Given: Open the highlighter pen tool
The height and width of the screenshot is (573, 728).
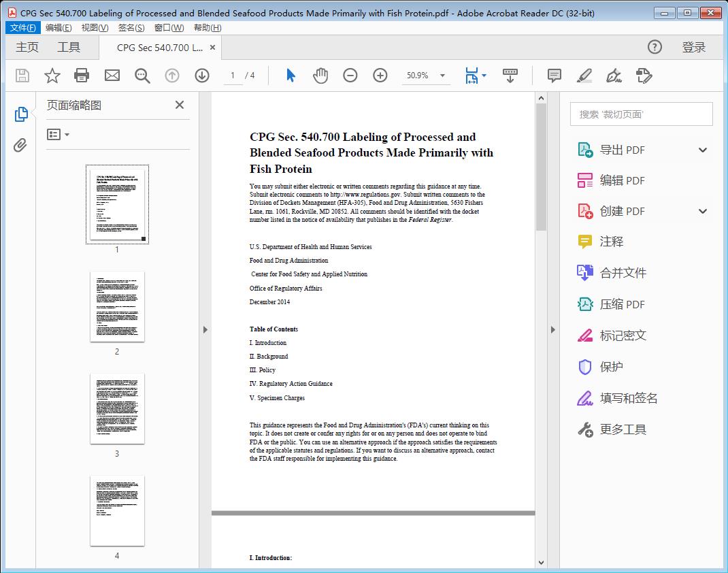Looking at the screenshot, I should click(584, 76).
